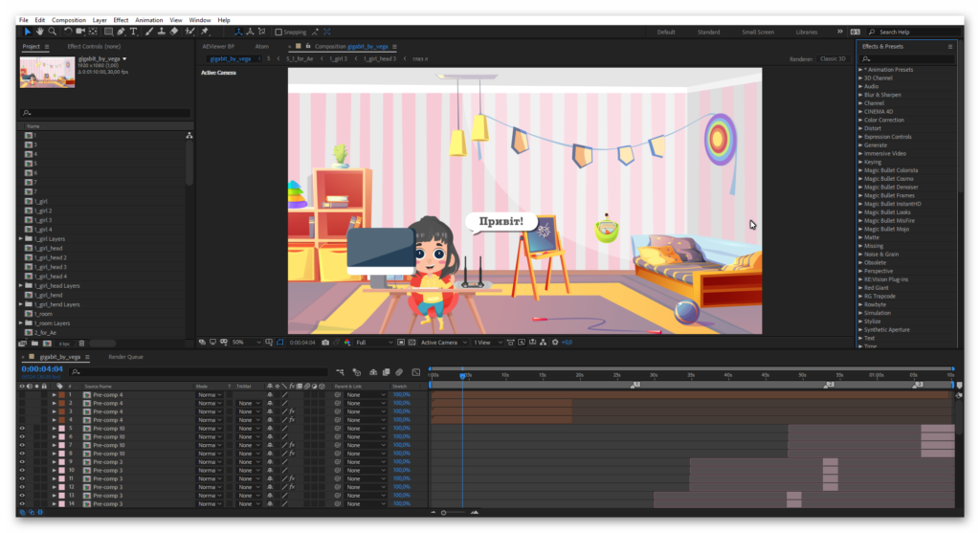The width and height of the screenshot is (980, 533).
Task: Select the Horizontal Type tool
Action: pos(133,32)
